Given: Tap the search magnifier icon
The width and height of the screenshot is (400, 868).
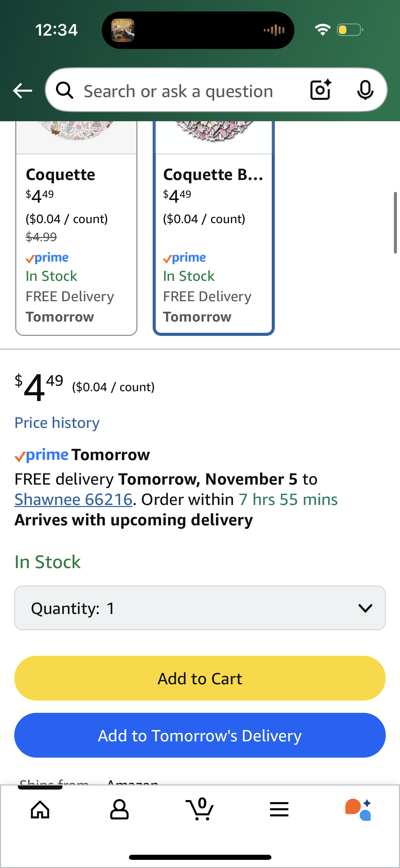Looking at the screenshot, I should point(64,91).
